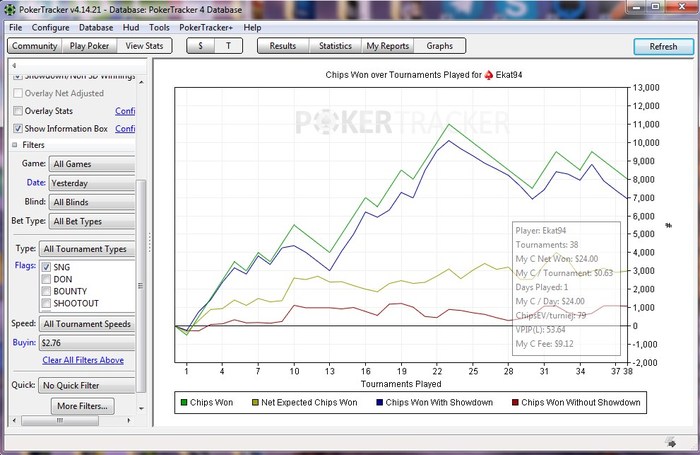The height and width of the screenshot is (455, 700).
Task: Click sidebar horizontal scrollbar right arrow
Action: click(129, 421)
